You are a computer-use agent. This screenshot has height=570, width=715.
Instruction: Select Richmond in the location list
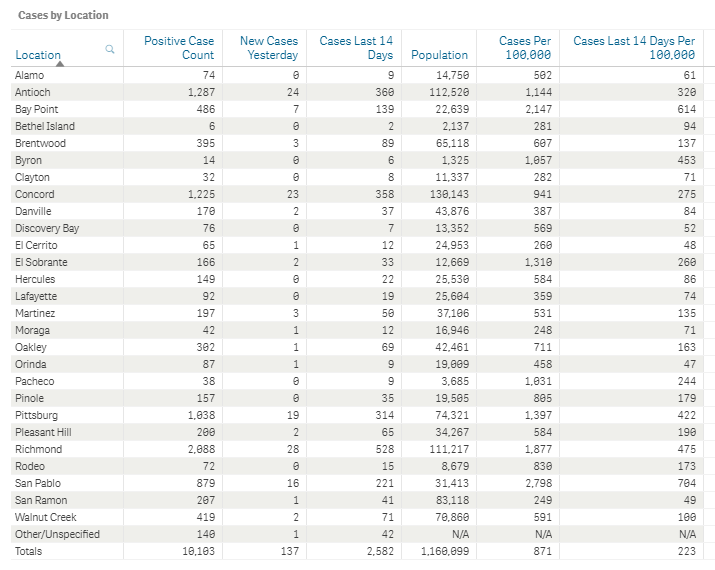click(38, 449)
